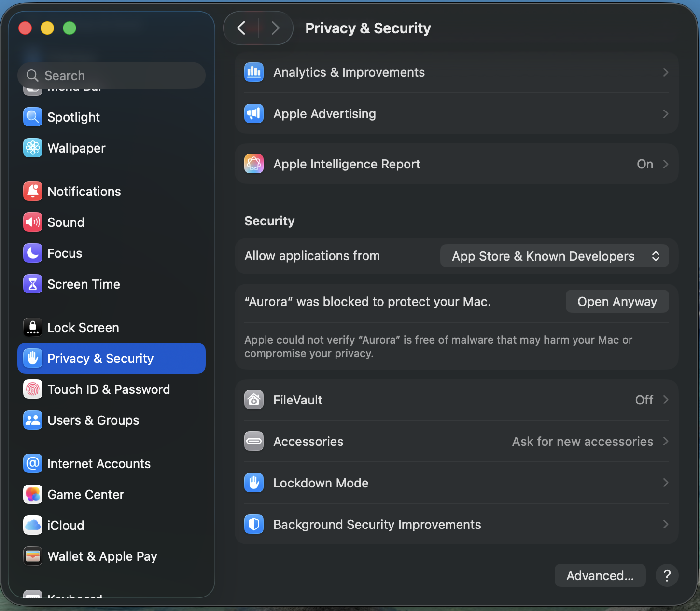Screen dimensions: 700x611
Task: Select Internet Accounts in the sidebar
Action: (x=112, y=463)
